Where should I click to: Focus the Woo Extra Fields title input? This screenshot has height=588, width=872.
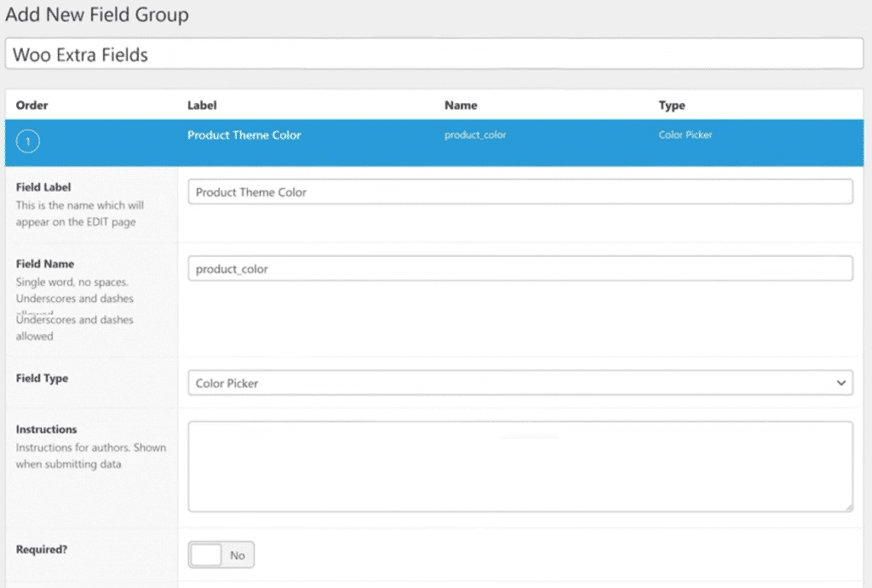tap(434, 54)
